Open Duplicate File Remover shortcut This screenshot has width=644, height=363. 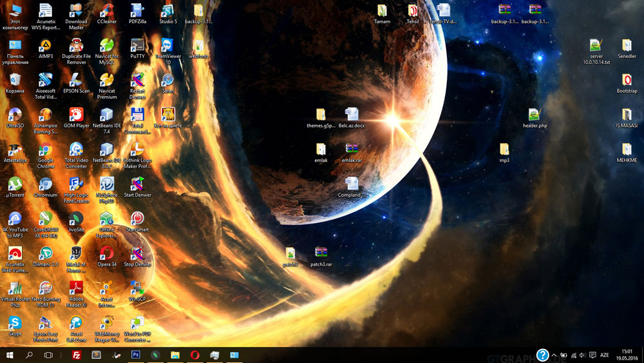[76, 51]
